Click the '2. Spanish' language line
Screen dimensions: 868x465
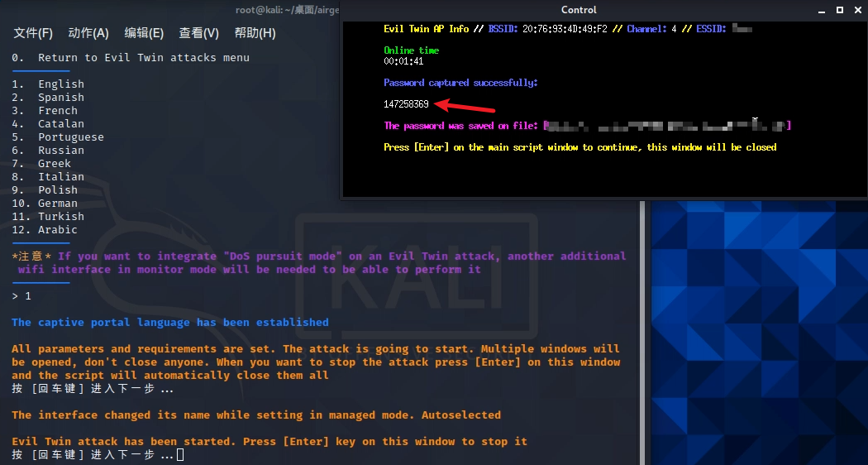click(x=48, y=98)
